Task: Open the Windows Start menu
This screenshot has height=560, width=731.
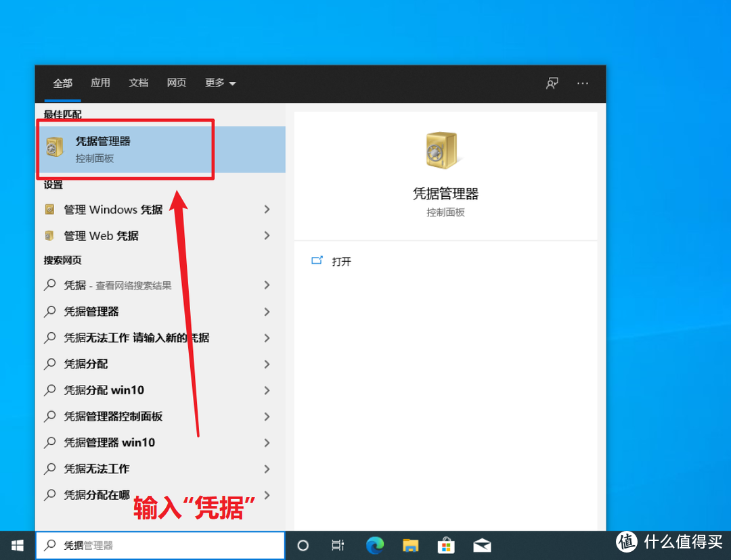Action: (x=17, y=545)
